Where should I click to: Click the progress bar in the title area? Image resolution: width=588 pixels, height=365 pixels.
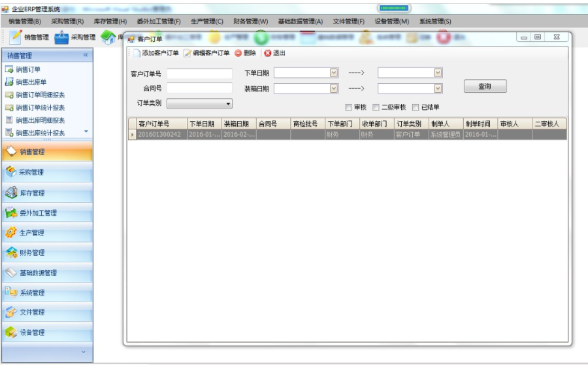(394, 8)
